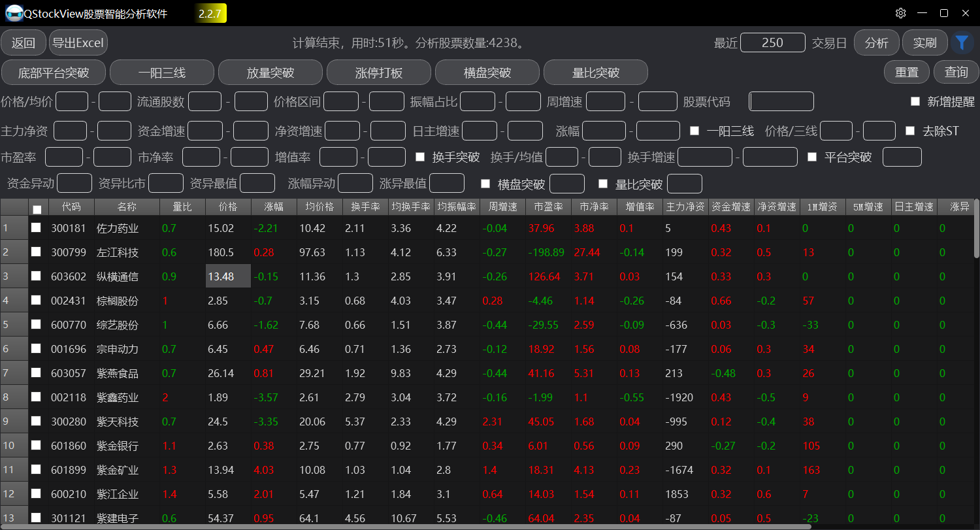Sort by the 代码 column header
Viewport: 980px width, 530px height.
pyautogui.click(x=72, y=207)
